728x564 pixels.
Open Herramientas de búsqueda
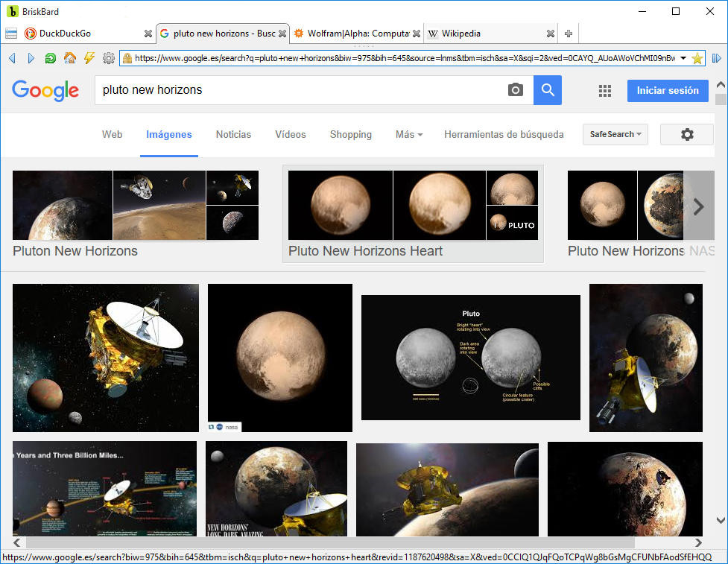click(x=504, y=135)
